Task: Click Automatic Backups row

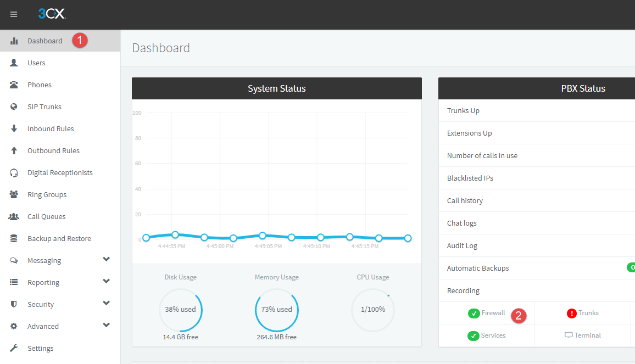Action: pyautogui.click(x=537, y=268)
